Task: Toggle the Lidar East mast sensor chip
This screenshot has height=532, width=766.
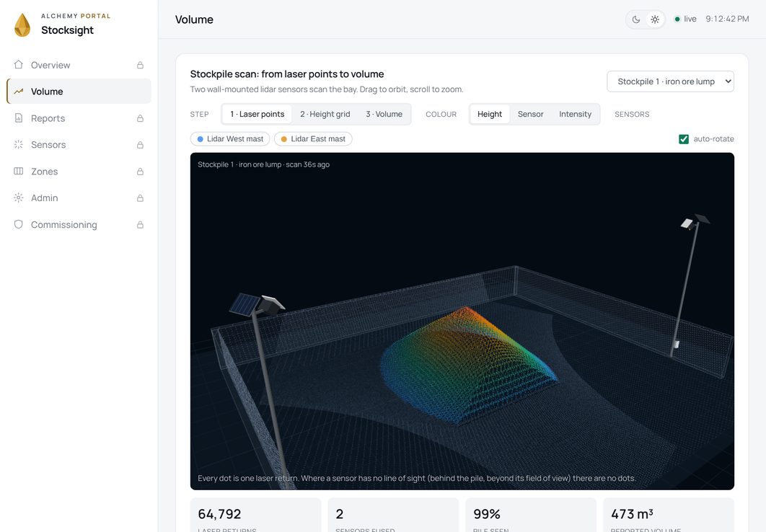Action: 313,138
